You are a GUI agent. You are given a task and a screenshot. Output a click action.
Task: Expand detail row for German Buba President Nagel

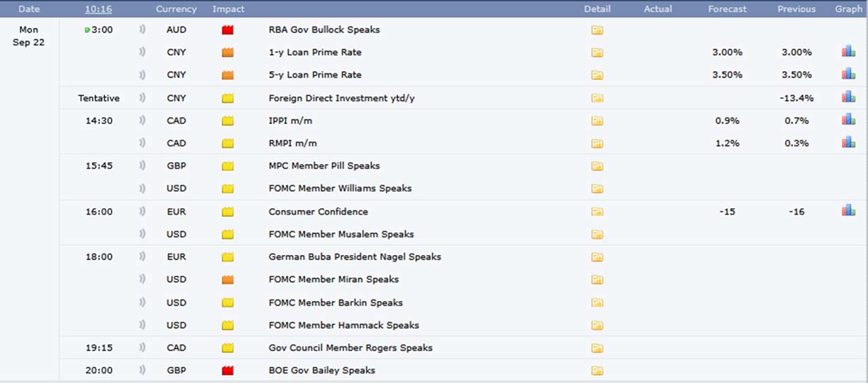point(597,257)
